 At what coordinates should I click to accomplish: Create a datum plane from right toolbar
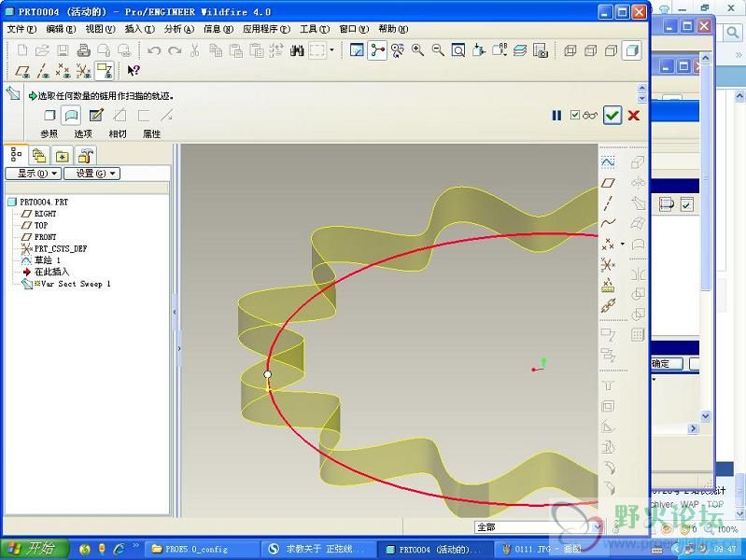point(608,183)
